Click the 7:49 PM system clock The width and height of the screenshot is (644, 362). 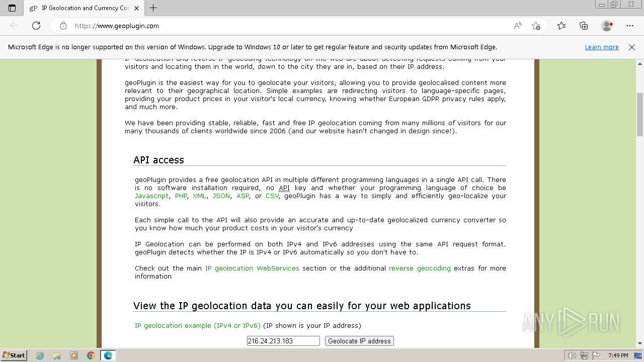point(618,355)
